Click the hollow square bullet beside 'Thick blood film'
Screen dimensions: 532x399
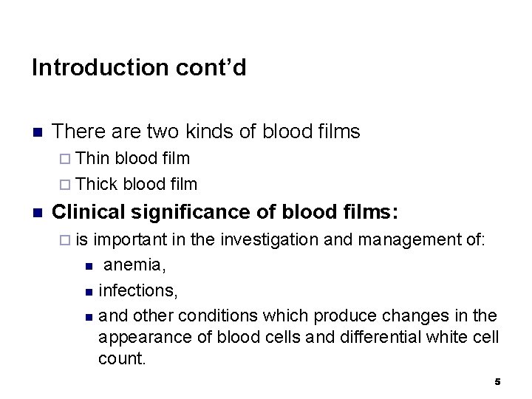click(65, 185)
